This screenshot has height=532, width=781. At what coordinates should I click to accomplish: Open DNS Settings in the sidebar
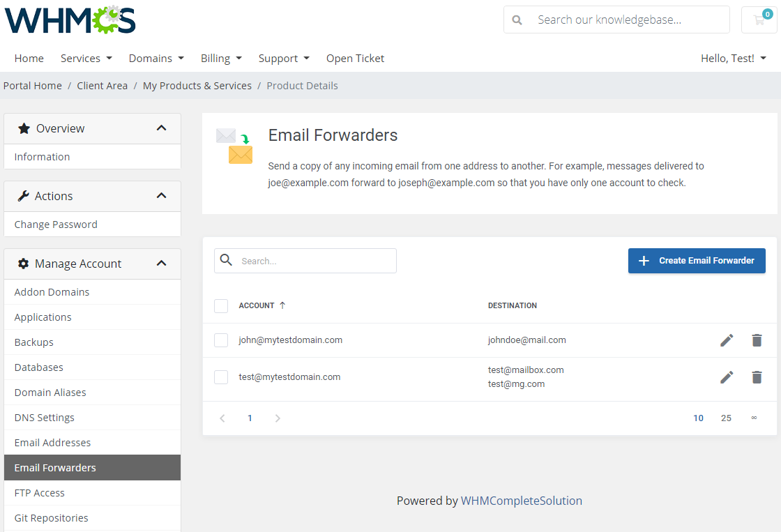pyautogui.click(x=92, y=418)
